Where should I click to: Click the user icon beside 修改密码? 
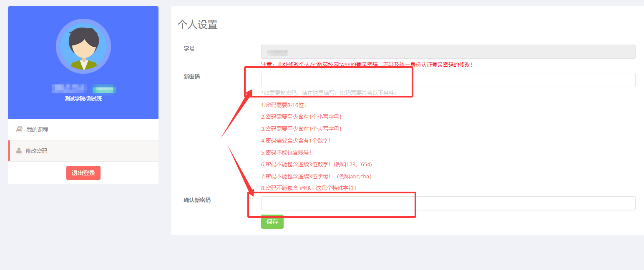pyautogui.click(x=19, y=151)
